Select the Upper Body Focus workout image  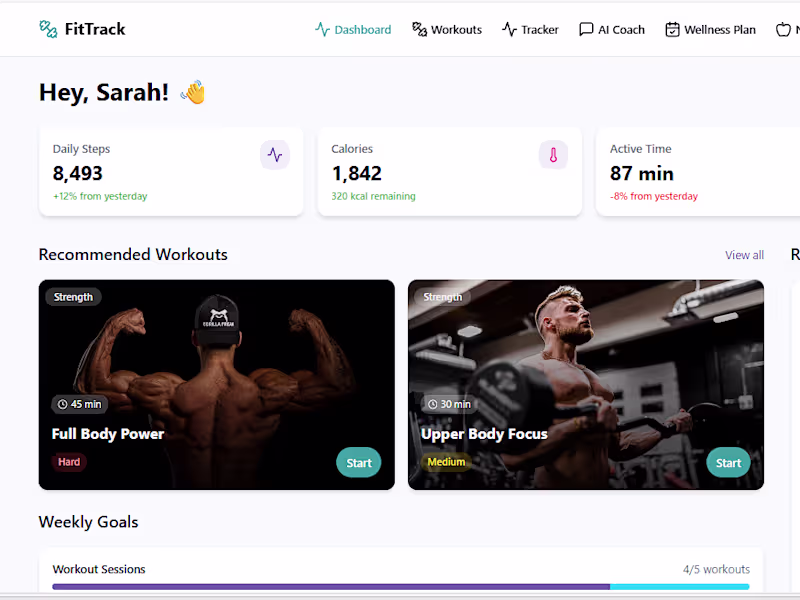click(x=586, y=385)
